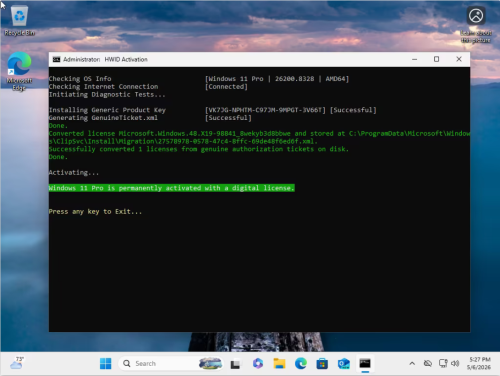Open File Explorer from the taskbar
500x376 pixels.
click(279, 363)
